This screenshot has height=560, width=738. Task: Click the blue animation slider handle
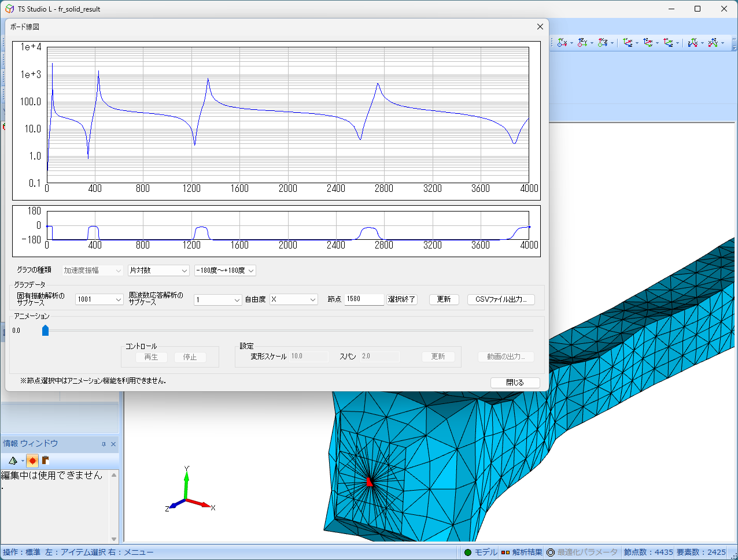[x=46, y=331]
